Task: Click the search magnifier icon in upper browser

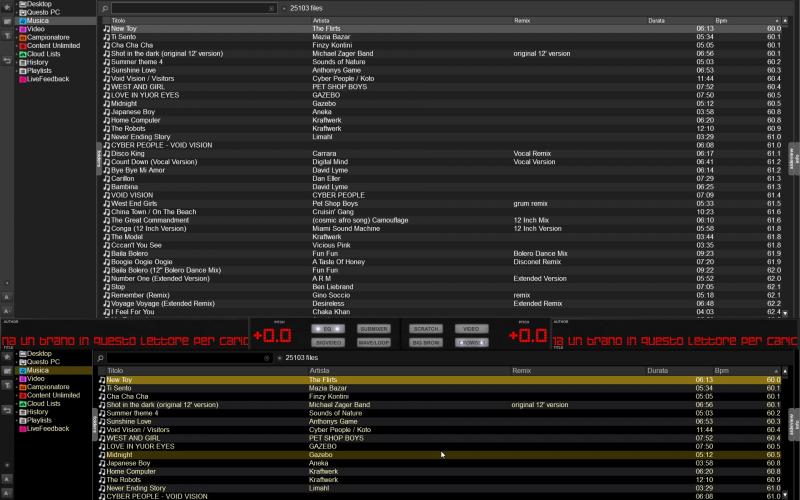Action: click(x=105, y=8)
